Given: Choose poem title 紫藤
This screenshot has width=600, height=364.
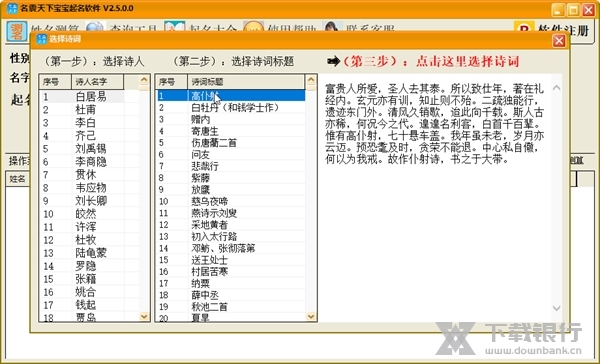Looking at the screenshot, I should pos(201,178).
